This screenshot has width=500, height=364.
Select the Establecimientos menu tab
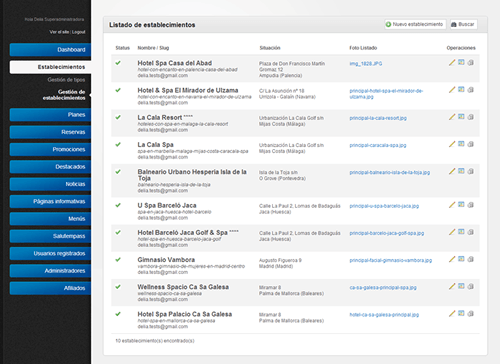point(50,67)
